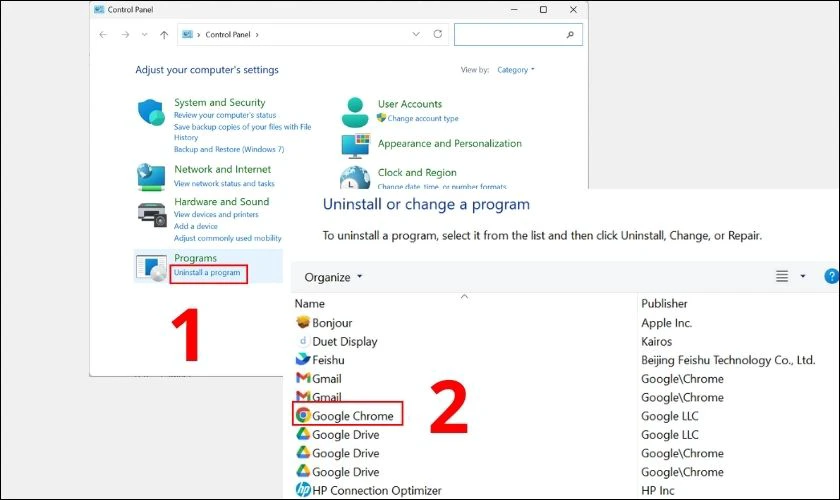Screen dimensions: 840x500
Task: Click Review your computer's status link
Action: coord(225,115)
